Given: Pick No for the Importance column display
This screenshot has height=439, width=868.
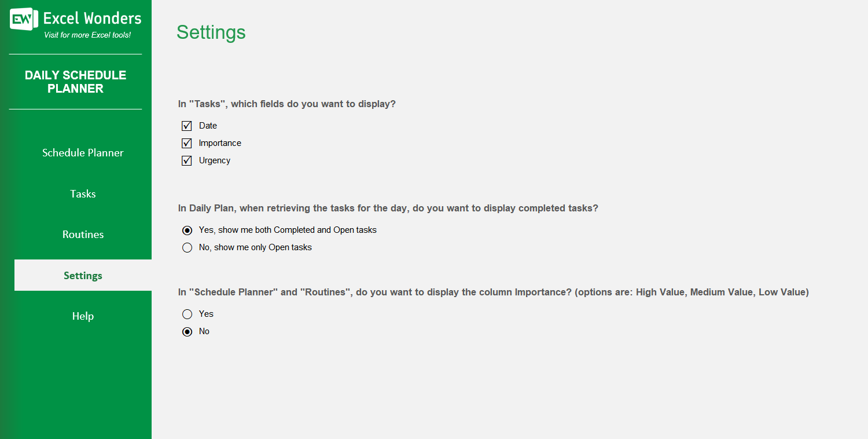Looking at the screenshot, I should pos(187,331).
